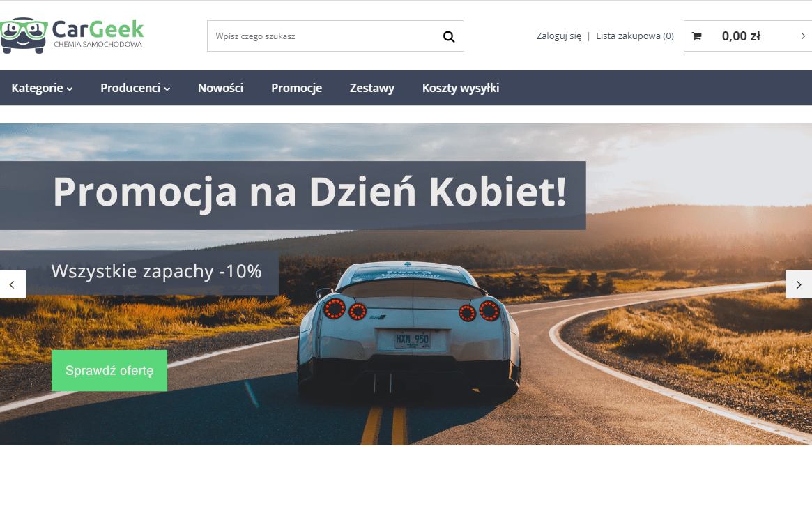812x511 pixels.
Task: Focus the Wpisz czego szukasz field
Action: [325, 36]
